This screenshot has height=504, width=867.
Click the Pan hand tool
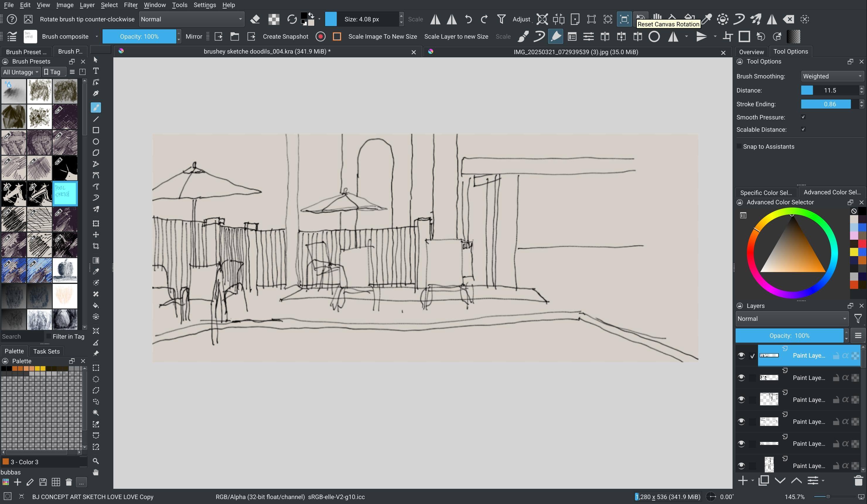point(96,472)
